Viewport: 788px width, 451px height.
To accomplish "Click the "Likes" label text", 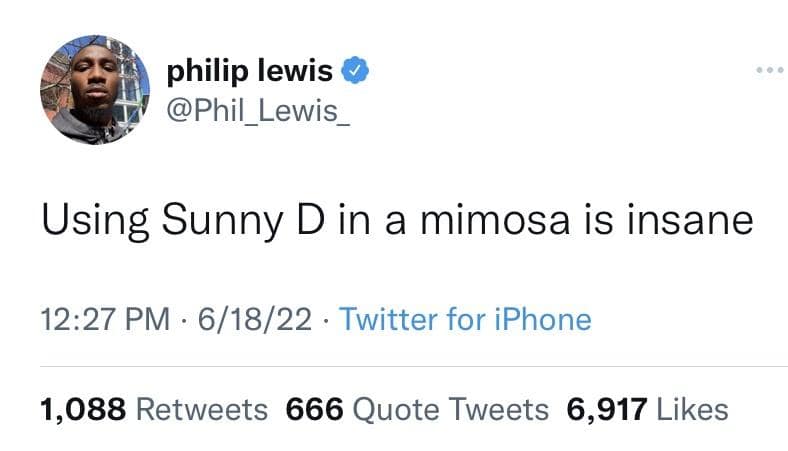I will click(x=693, y=409).
